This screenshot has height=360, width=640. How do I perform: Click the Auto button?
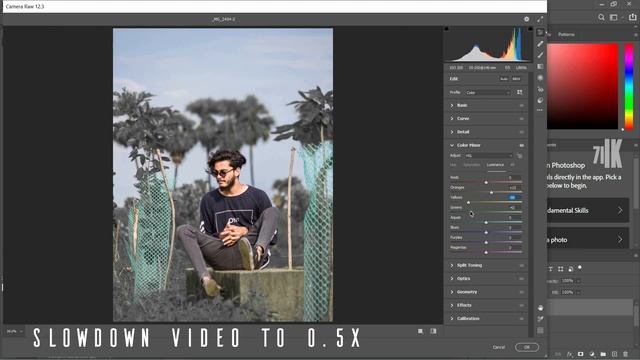tap(504, 79)
